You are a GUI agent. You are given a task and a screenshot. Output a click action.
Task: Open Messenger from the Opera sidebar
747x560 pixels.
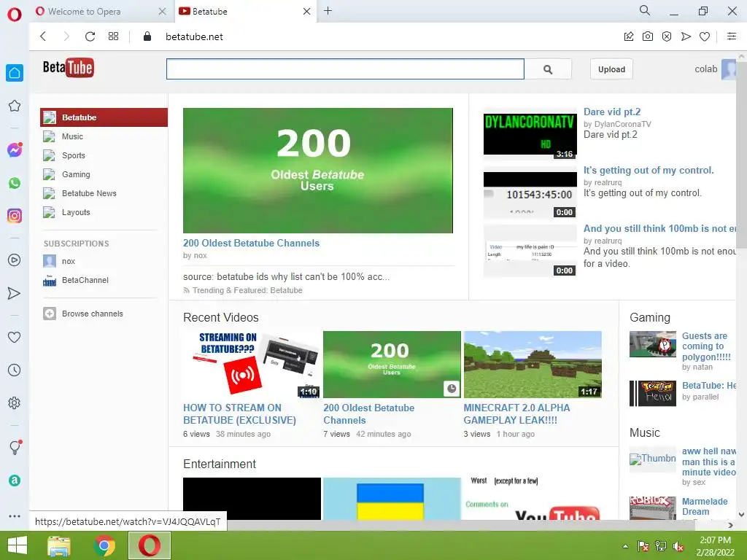point(15,150)
